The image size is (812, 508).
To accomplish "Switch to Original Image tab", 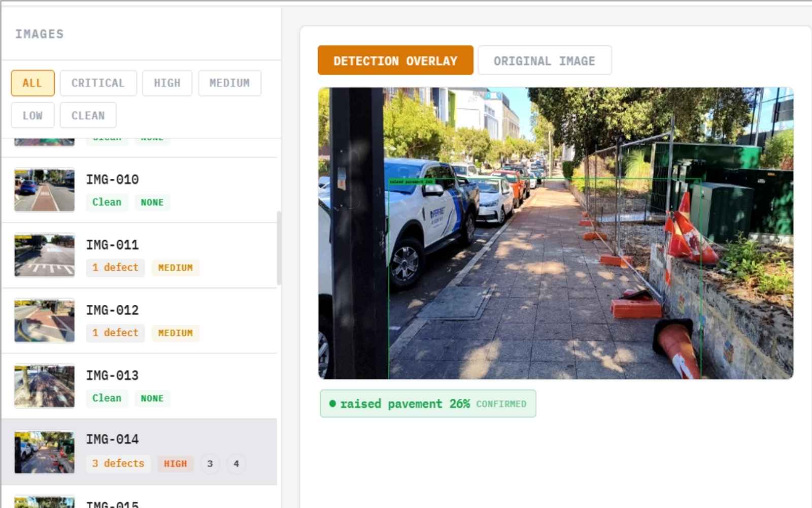I will 545,60.
